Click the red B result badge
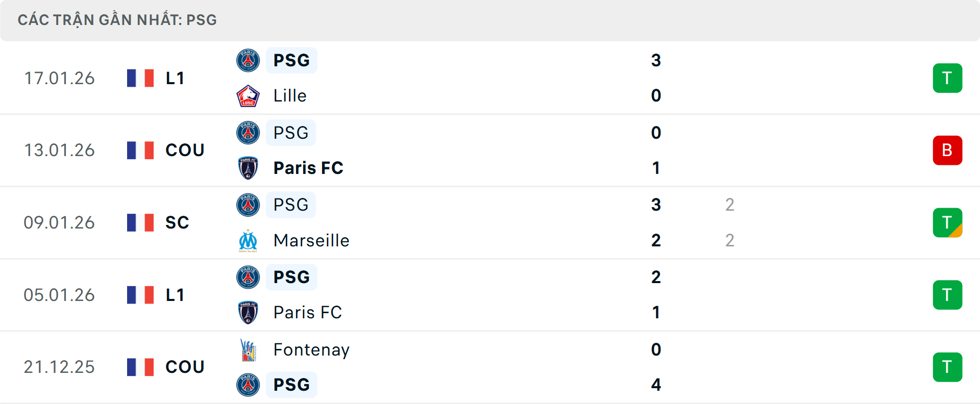980x404 pixels. click(x=947, y=150)
